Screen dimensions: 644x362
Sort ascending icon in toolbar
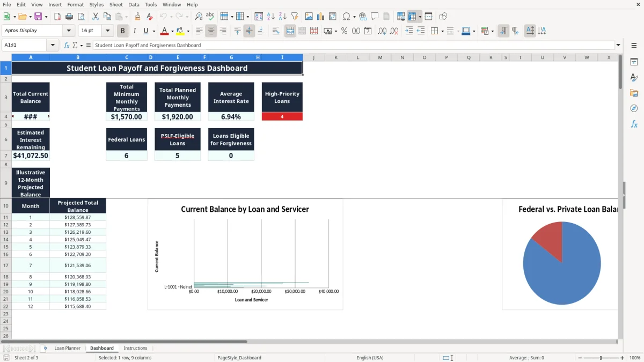[271, 17]
